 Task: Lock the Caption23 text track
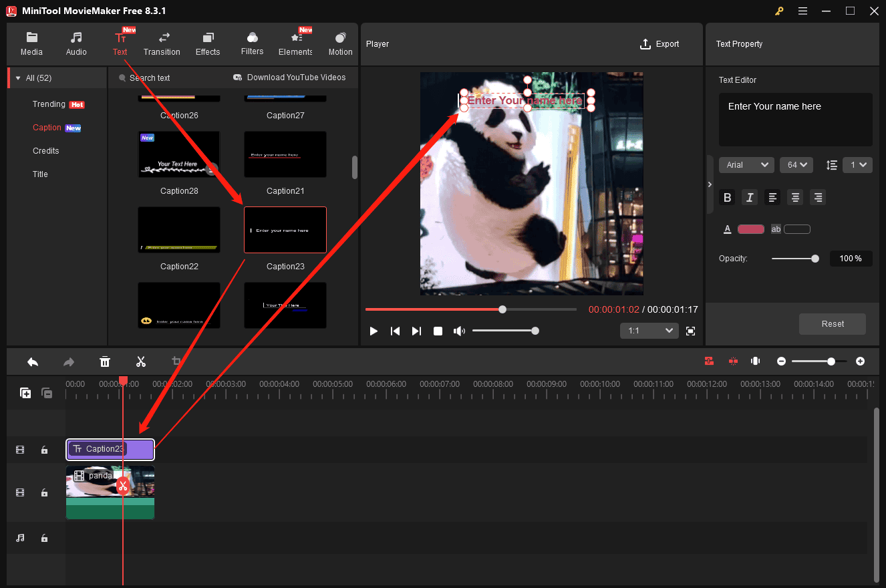tap(44, 450)
